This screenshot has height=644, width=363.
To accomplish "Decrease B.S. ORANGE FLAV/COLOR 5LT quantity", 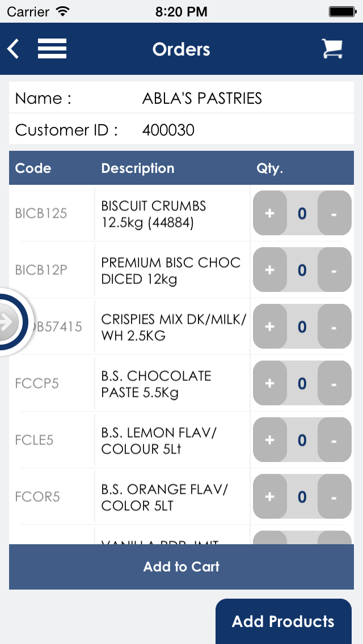I will [334, 497].
